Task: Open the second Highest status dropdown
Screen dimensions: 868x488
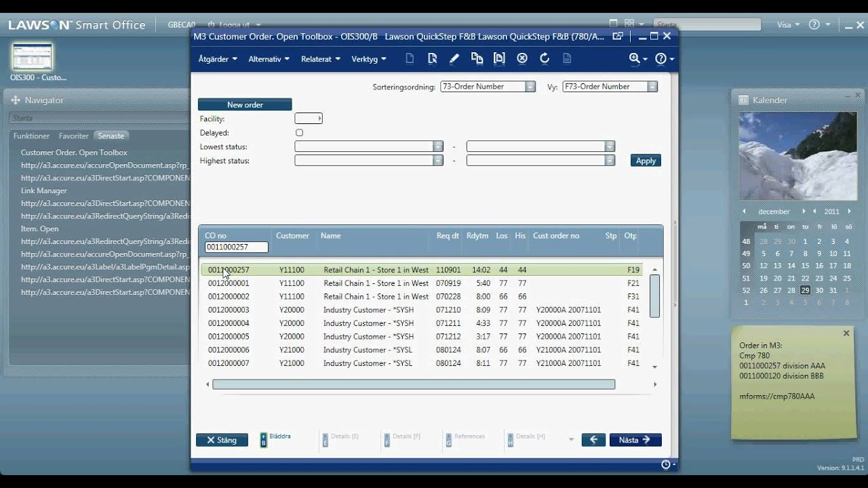Action: pos(610,161)
